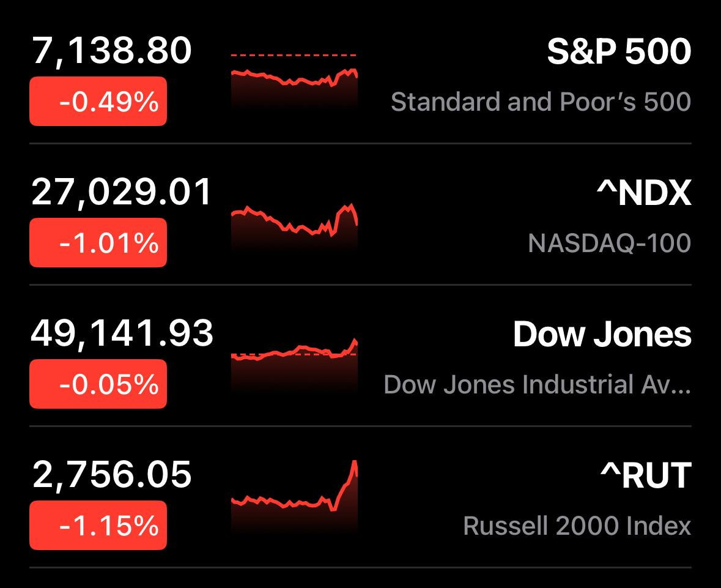
Task: Select the S&P 500 ticker name
Action: click(x=619, y=52)
